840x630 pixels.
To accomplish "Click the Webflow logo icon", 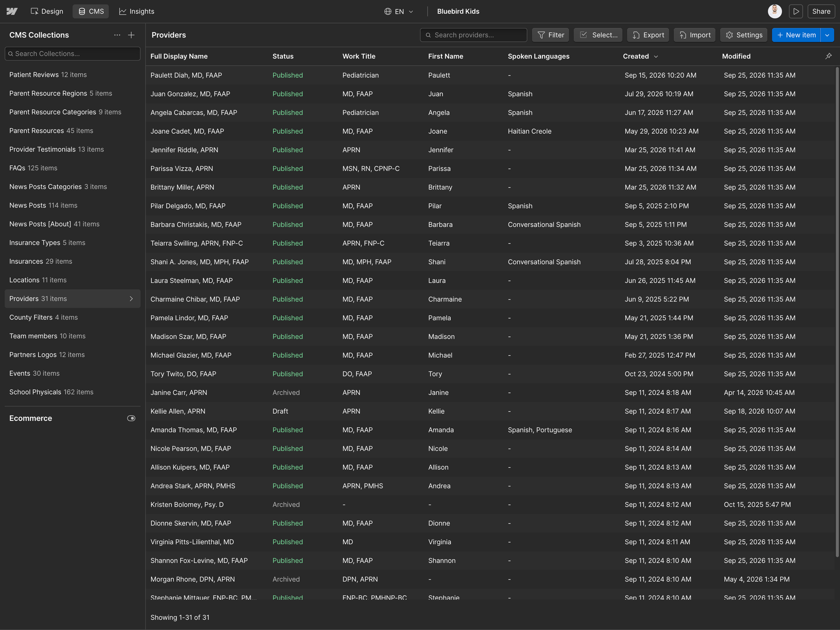I will click(12, 11).
